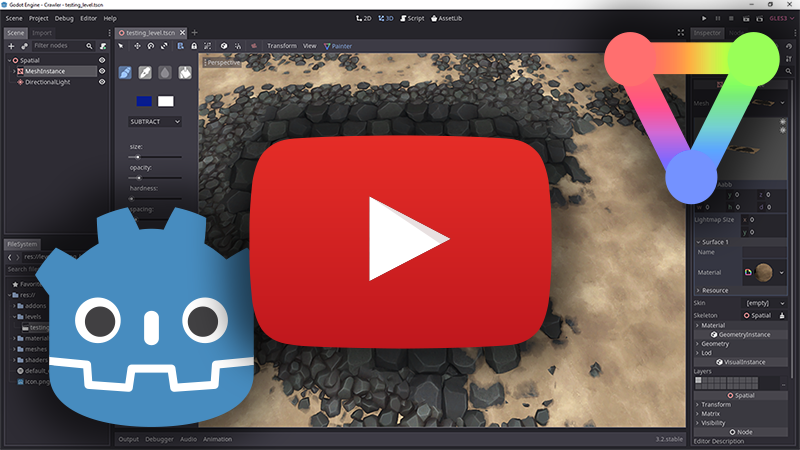The height and width of the screenshot is (450, 800).
Task: Click the snap icon beside the mesh cube
Action: (x=238, y=46)
